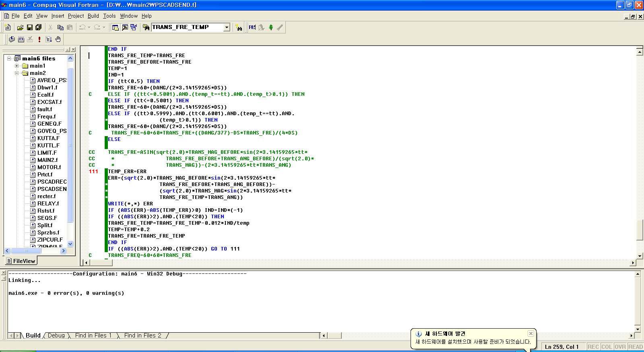The width and height of the screenshot is (644, 352).
Task: Click the Cut scissors icon
Action: 51,27
